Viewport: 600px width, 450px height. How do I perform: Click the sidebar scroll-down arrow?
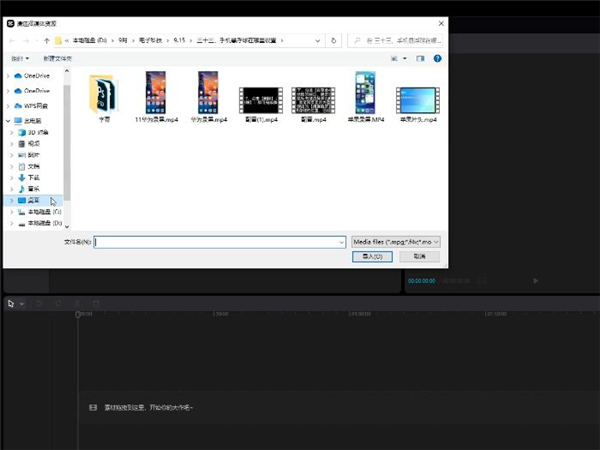click(x=67, y=227)
